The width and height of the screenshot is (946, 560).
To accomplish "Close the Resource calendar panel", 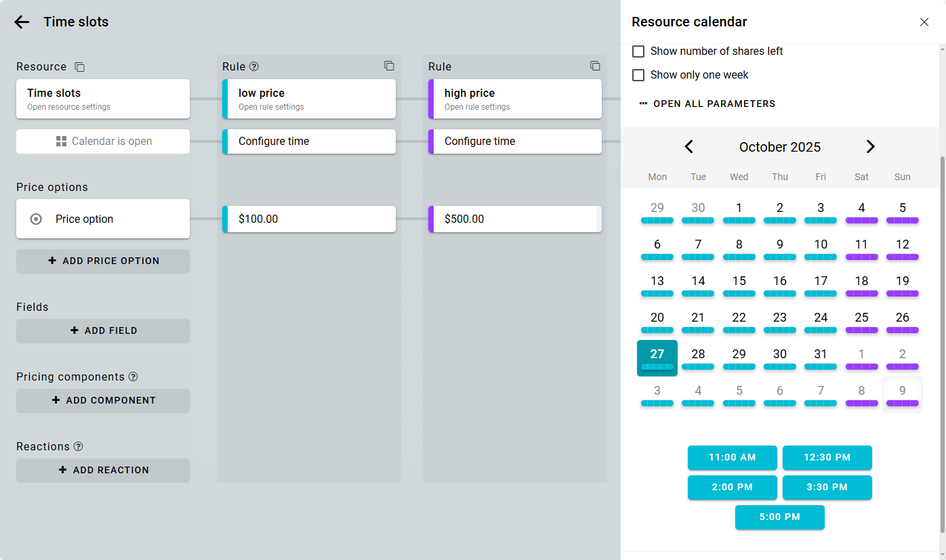I will (x=924, y=22).
